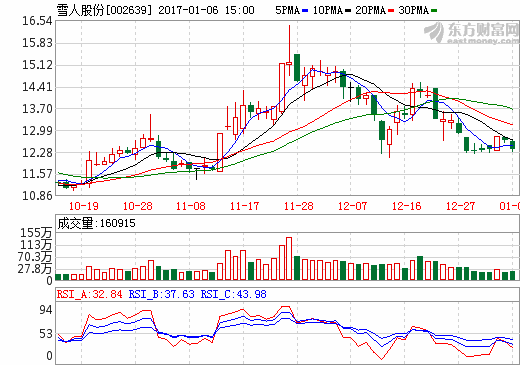The image size is (520, 365).
Task: Click the 12-16 date label
Action: [x=406, y=206]
